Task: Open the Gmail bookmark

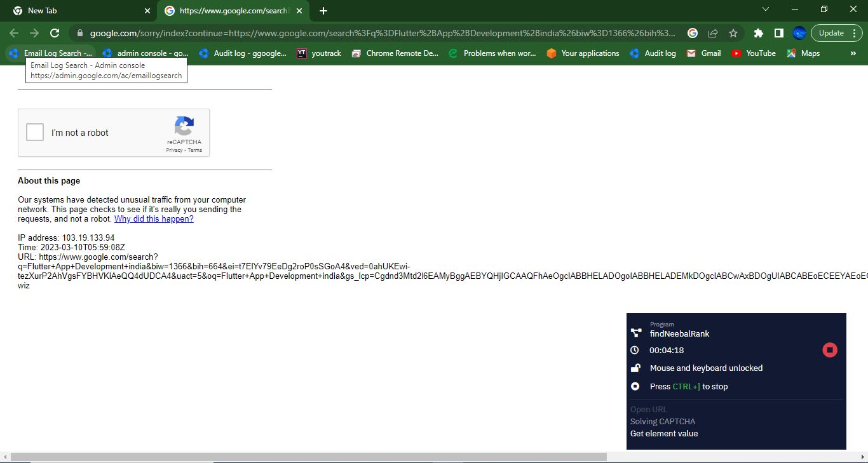Action: [704, 53]
